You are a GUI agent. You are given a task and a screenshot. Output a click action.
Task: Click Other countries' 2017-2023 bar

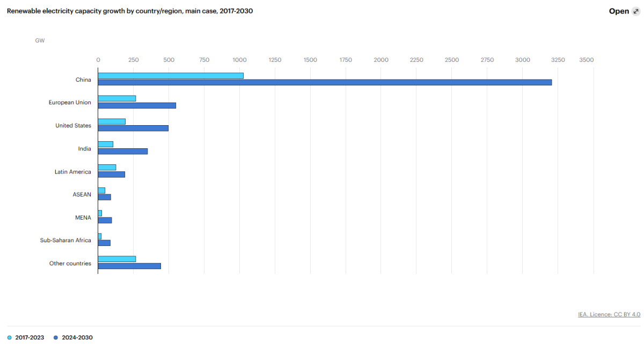click(x=117, y=259)
